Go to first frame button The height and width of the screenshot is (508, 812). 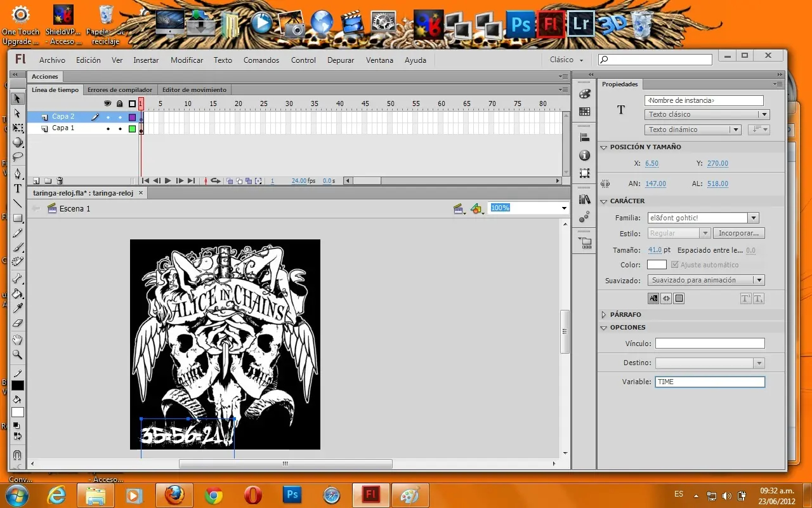(145, 181)
